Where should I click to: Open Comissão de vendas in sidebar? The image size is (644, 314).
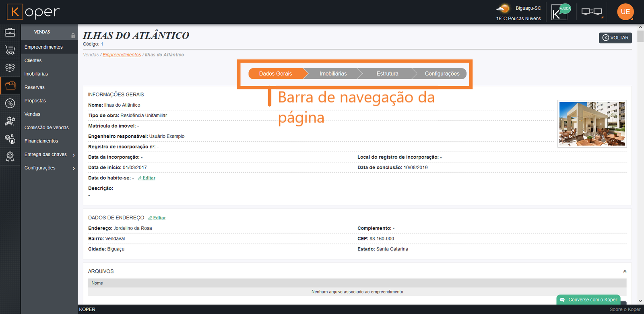pyautogui.click(x=46, y=128)
